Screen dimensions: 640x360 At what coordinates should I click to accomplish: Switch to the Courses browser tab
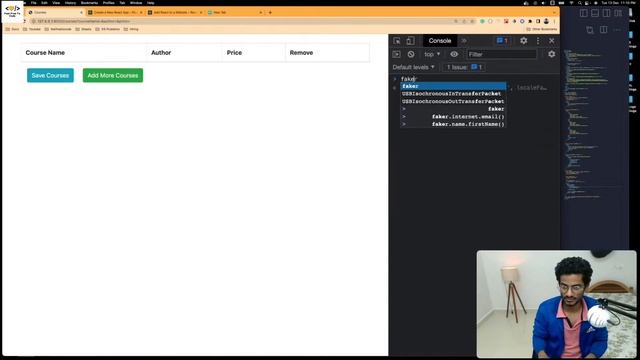55,13
